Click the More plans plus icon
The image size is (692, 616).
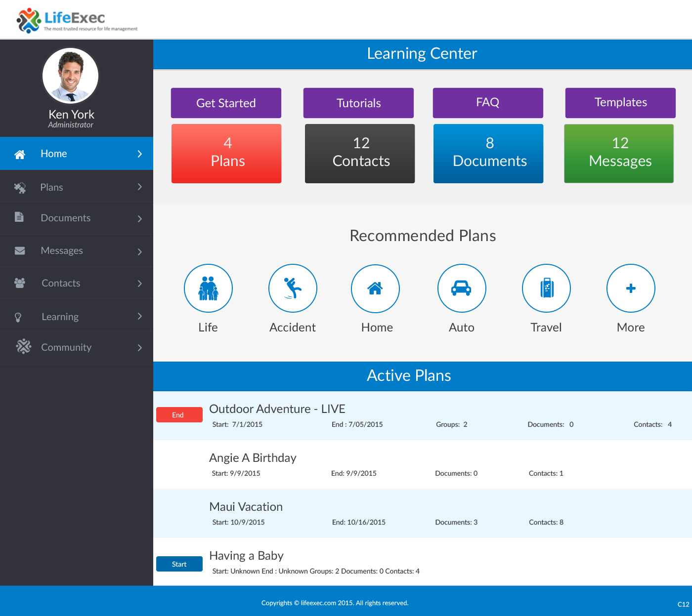[x=631, y=288]
